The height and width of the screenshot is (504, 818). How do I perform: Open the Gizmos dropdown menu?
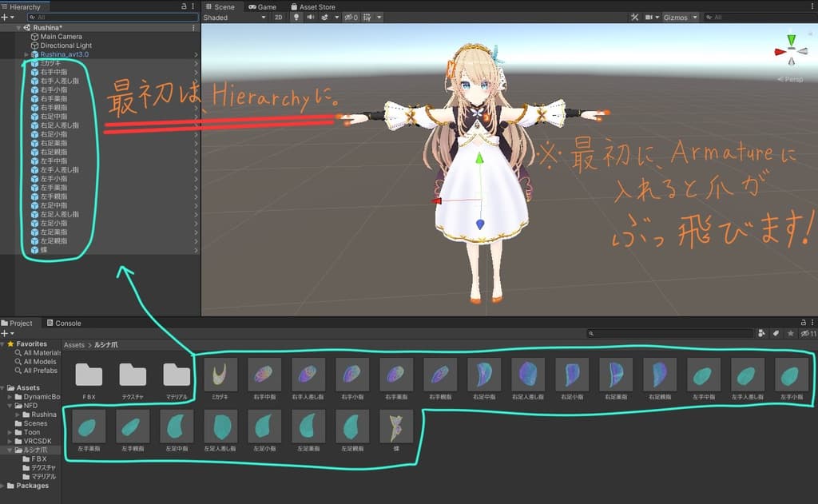pyautogui.click(x=680, y=17)
